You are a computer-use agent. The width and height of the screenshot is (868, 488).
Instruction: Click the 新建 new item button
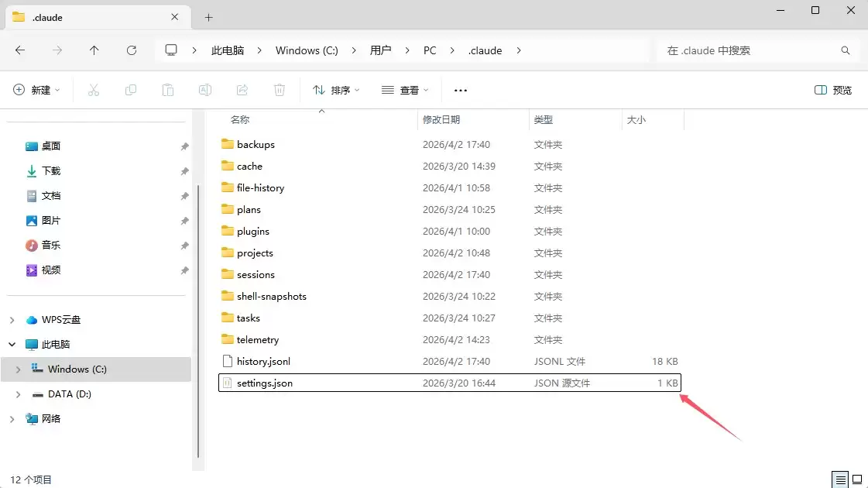point(36,91)
